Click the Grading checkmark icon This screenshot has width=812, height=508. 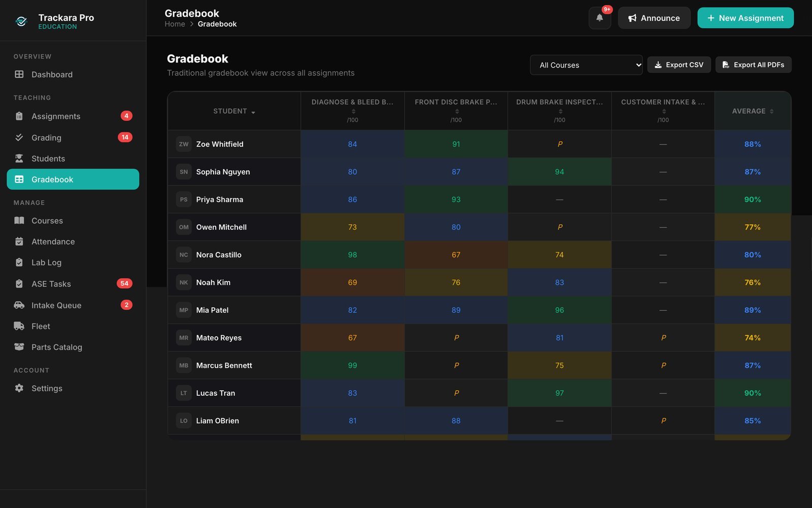pyautogui.click(x=19, y=137)
